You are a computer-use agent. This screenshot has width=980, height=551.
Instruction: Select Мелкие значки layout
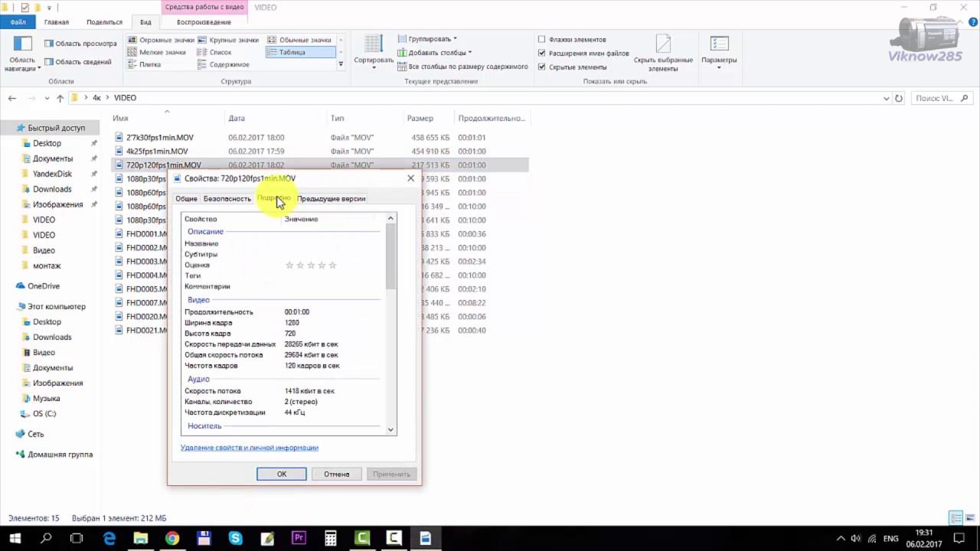(x=156, y=52)
